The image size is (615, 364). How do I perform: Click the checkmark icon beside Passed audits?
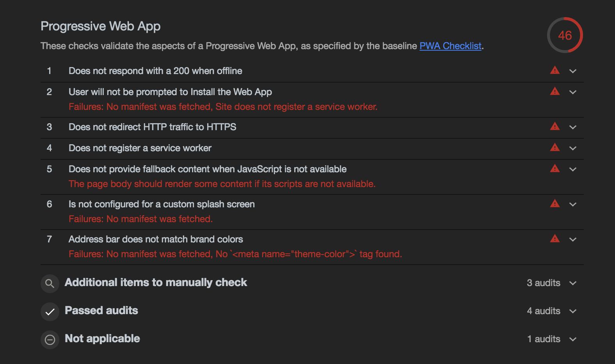[50, 311]
